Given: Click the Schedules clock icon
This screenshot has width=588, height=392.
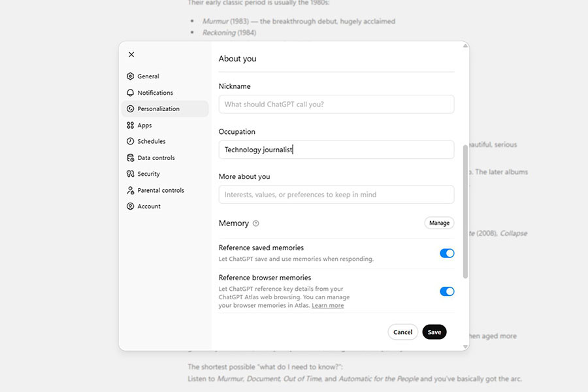Looking at the screenshot, I should click(x=130, y=141).
